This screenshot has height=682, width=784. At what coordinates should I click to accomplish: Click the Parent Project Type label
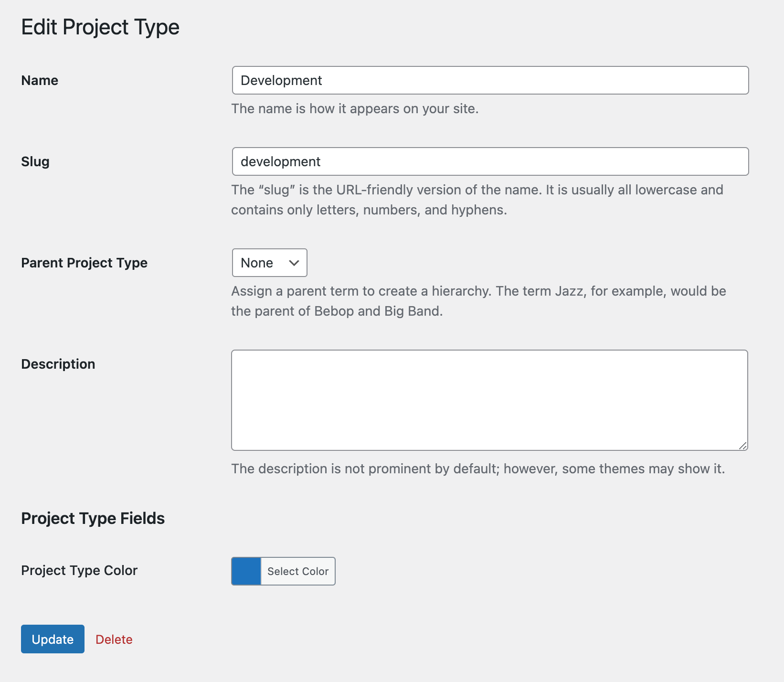(x=85, y=263)
